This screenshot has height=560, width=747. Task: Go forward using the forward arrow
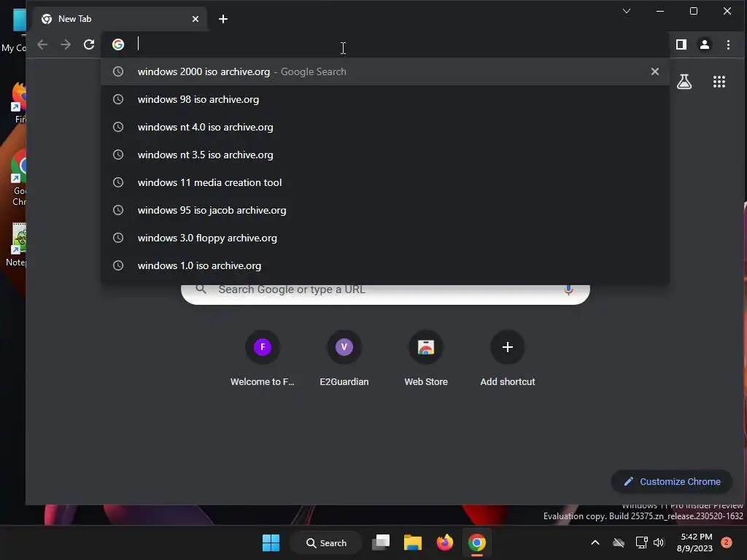coord(66,44)
